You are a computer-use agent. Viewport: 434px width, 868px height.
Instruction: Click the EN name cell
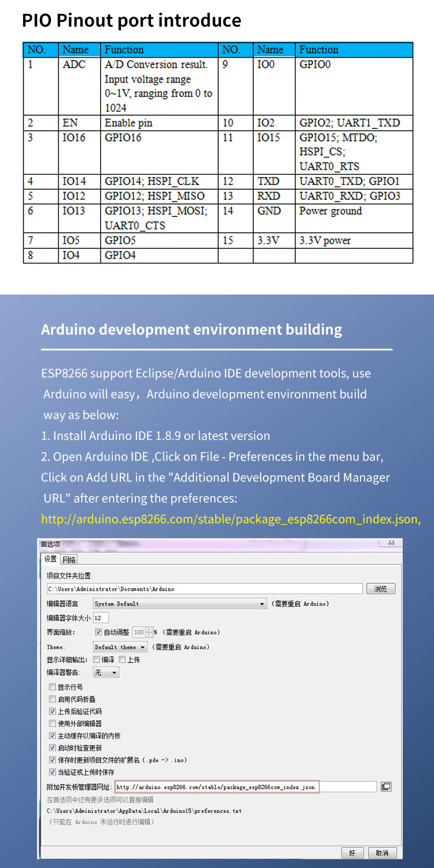pyautogui.click(x=79, y=123)
